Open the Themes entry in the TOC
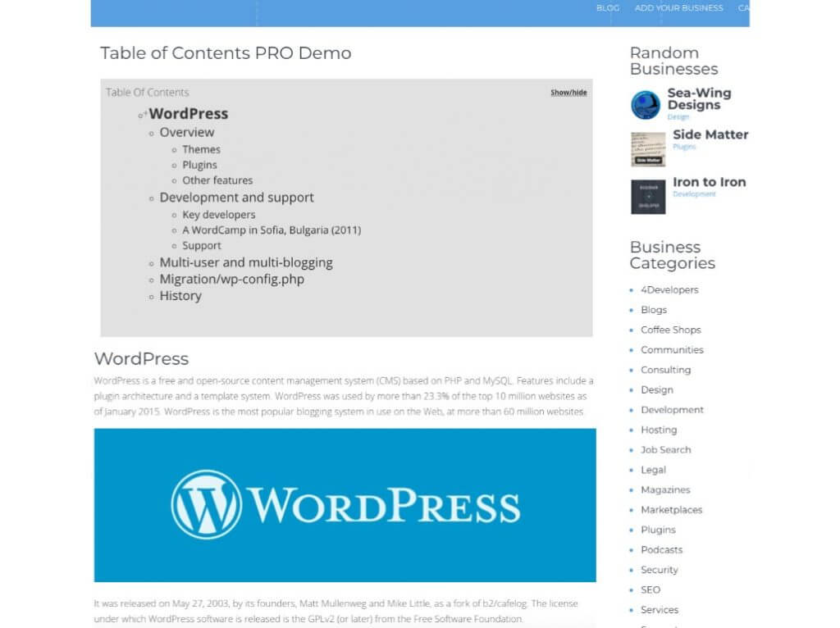 [x=201, y=149]
